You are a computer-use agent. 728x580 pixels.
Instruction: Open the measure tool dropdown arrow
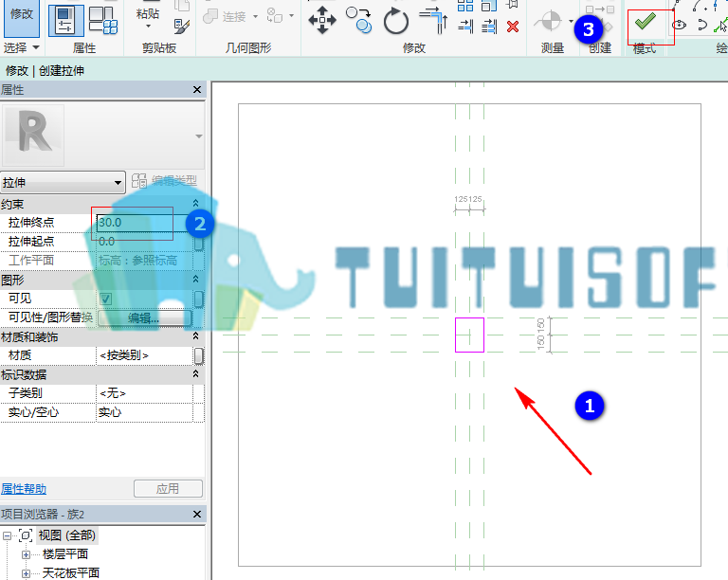(571, 21)
